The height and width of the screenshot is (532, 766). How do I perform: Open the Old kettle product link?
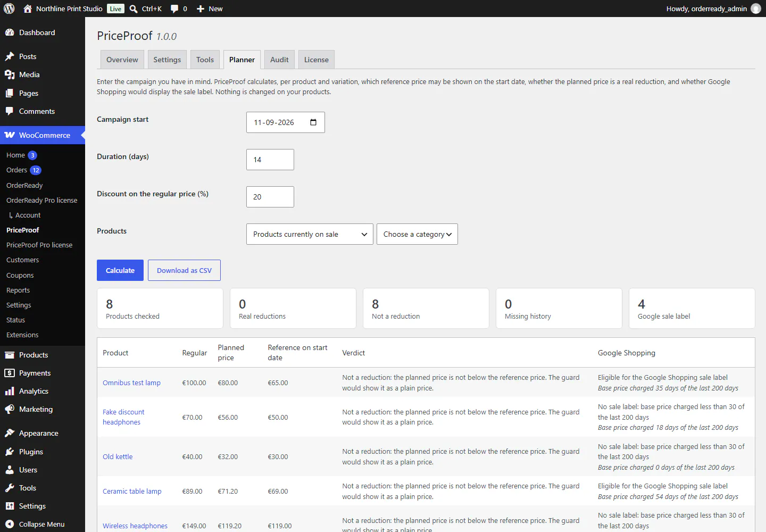point(118,456)
